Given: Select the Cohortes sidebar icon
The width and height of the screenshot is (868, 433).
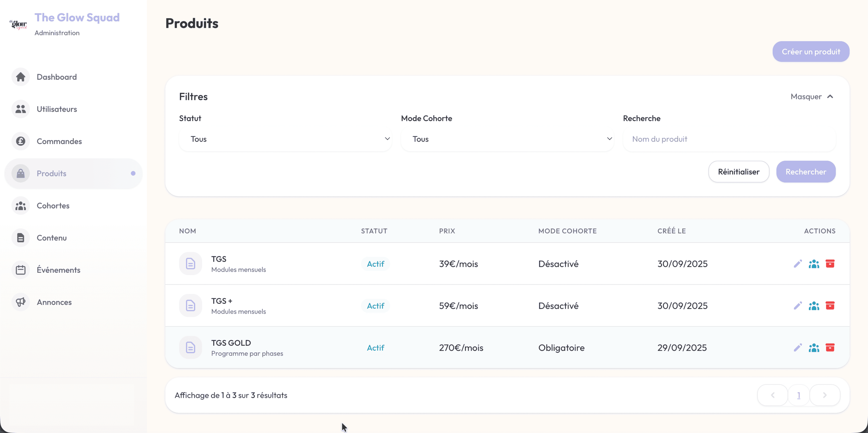Looking at the screenshot, I should click(x=20, y=205).
